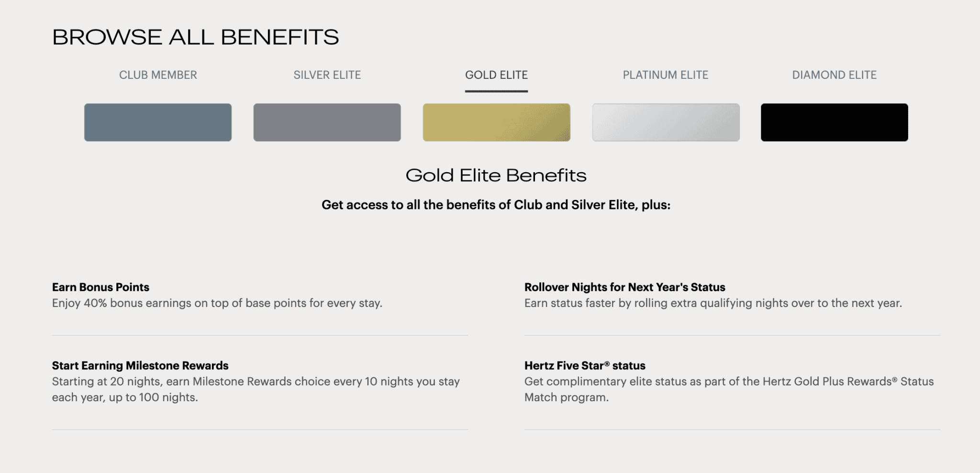View Platinum Elite benefits
Viewport: 980px width, 473px height.
click(666, 75)
